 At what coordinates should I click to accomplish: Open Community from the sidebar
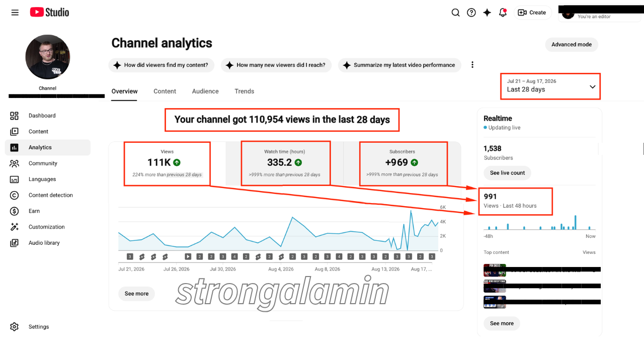(48, 163)
